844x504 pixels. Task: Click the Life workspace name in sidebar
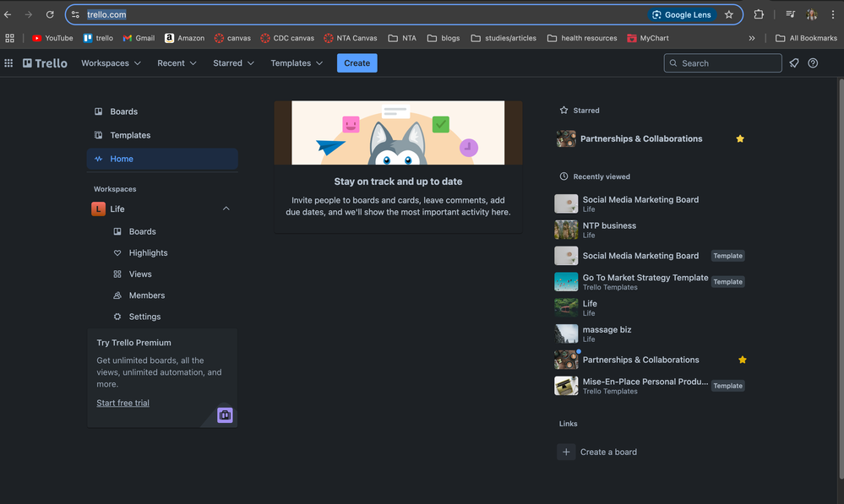click(117, 209)
